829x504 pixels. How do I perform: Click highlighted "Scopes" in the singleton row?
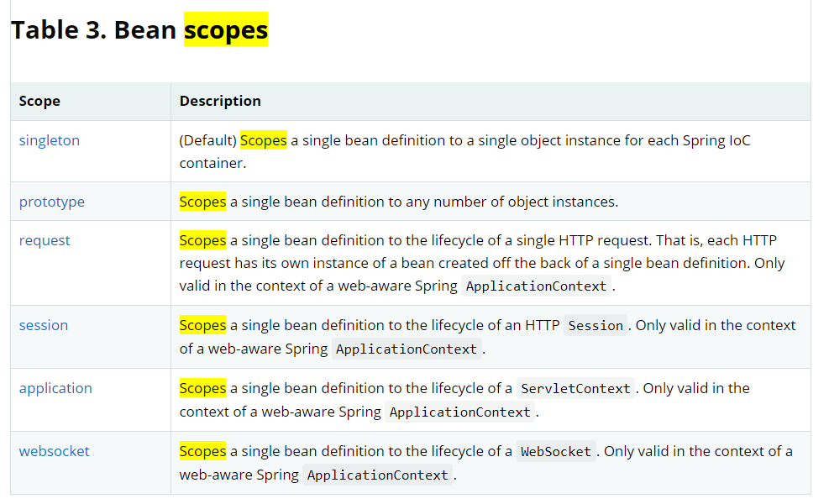pos(264,140)
